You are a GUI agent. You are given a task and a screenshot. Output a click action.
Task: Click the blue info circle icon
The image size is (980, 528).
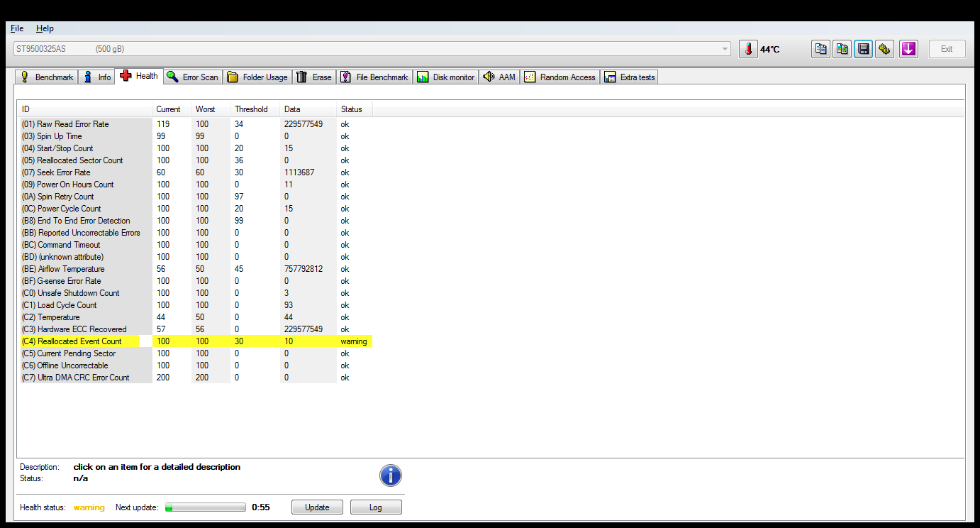point(391,475)
